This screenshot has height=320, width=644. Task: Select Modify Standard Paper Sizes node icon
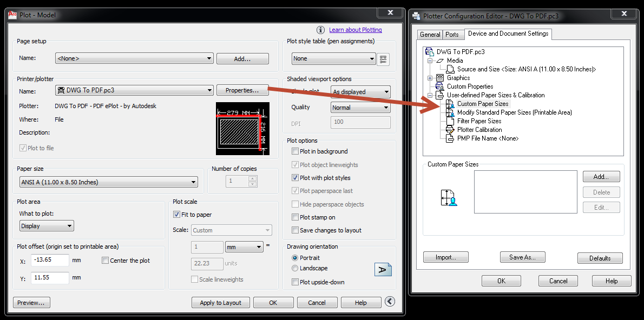point(451,112)
